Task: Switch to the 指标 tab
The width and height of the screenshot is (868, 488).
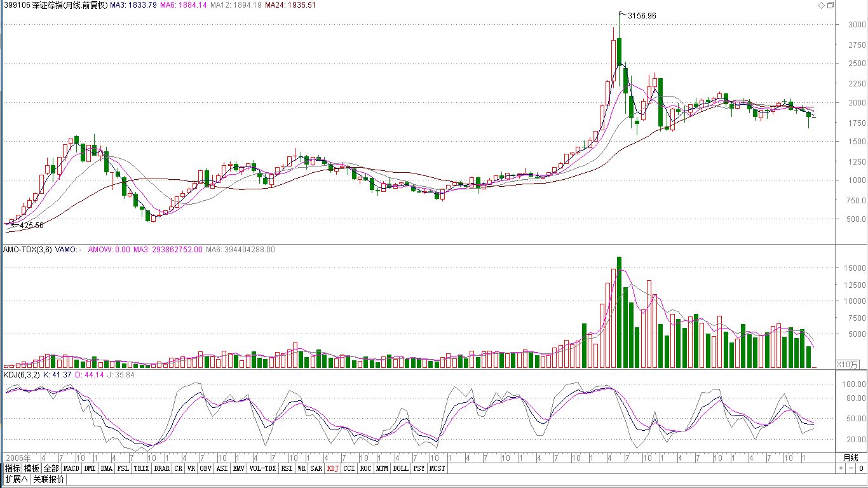Action: tap(13, 468)
